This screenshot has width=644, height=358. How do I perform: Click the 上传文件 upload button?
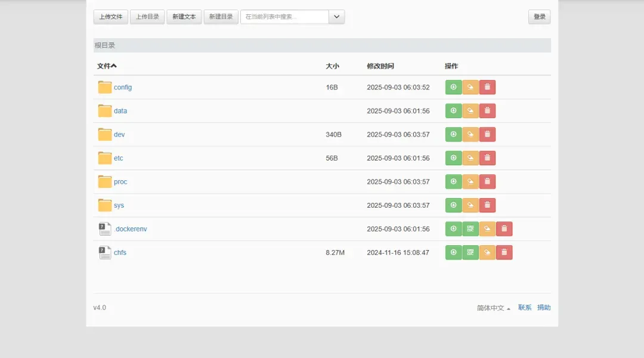pyautogui.click(x=110, y=17)
